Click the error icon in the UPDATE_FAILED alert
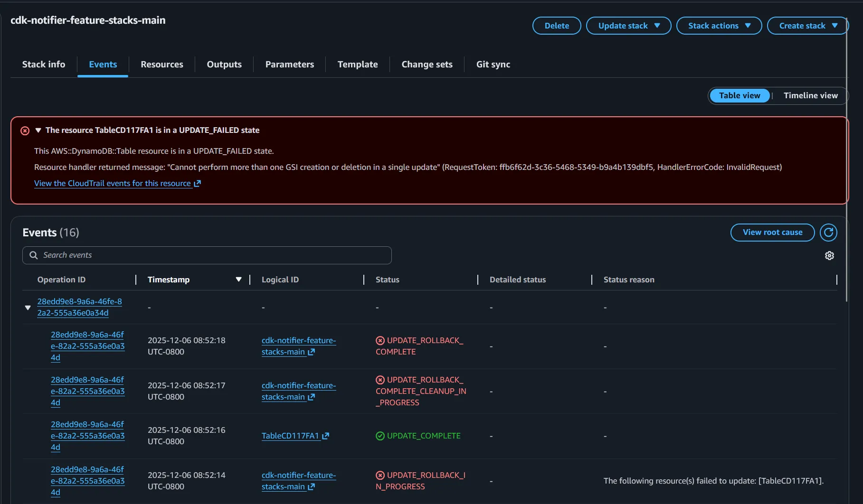This screenshot has height=504, width=863. [x=24, y=131]
